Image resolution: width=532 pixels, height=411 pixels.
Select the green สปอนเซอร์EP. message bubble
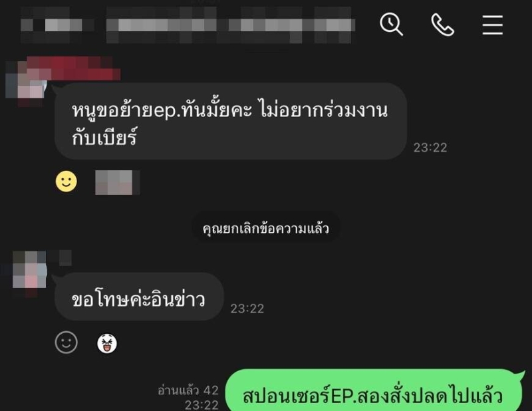point(373,390)
